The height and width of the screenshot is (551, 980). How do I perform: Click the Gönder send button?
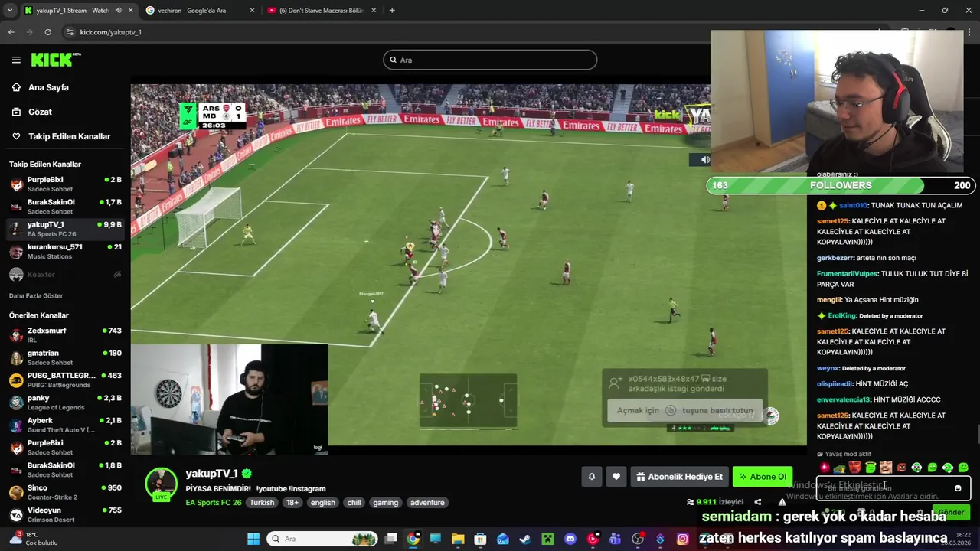(951, 512)
